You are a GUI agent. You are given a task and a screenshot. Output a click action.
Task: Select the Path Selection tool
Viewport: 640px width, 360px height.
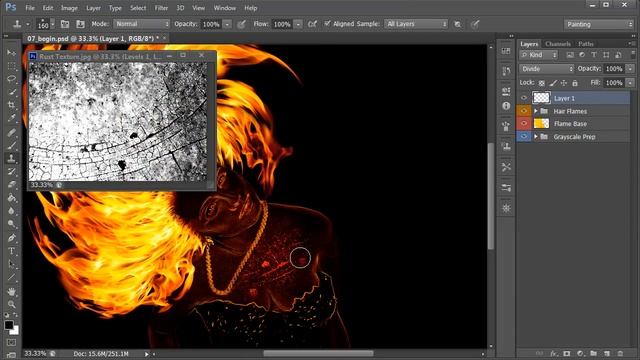coord(11,264)
